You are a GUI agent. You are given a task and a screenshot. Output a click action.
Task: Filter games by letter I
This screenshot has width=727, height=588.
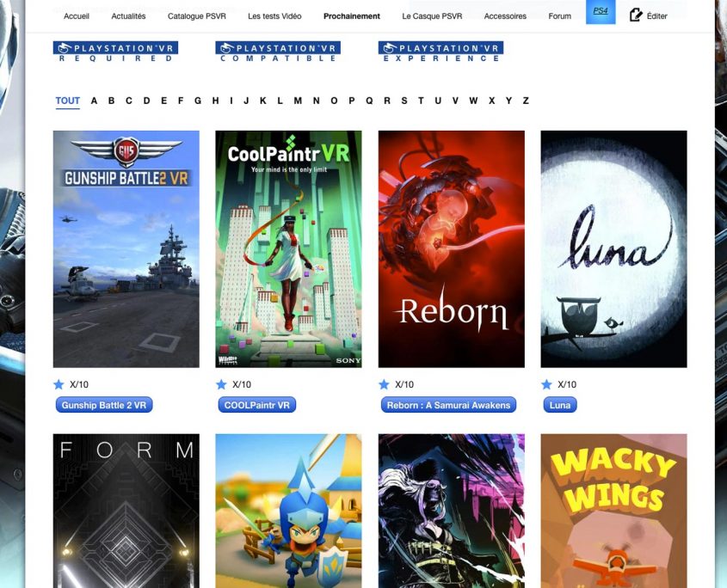tap(231, 101)
